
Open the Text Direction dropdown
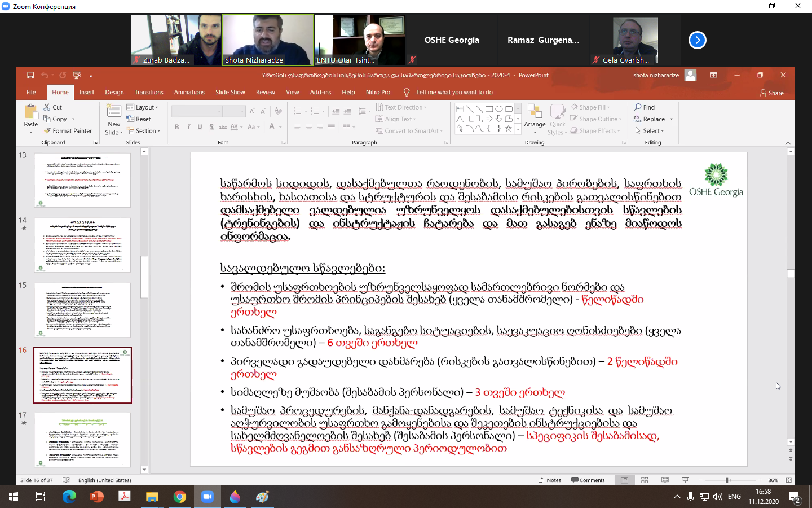tap(401, 107)
